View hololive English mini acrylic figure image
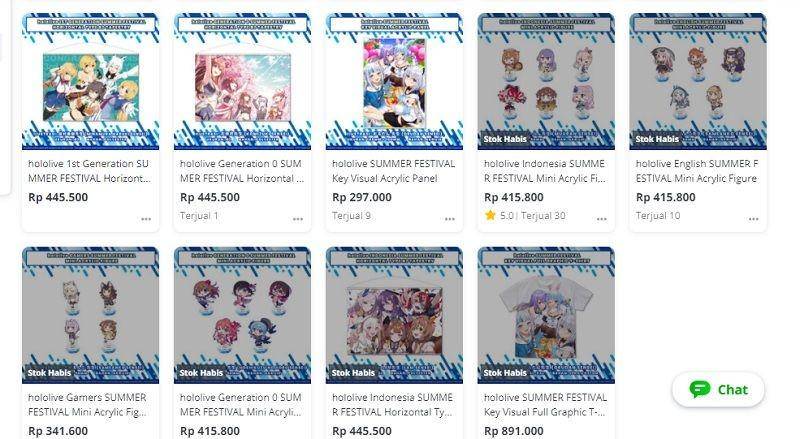This screenshot has width=800, height=439. (x=698, y=81)
